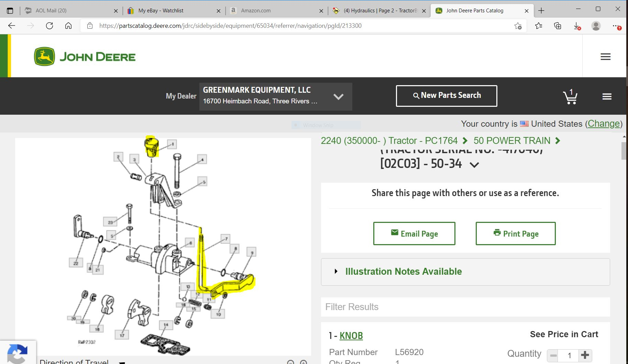Viewport: 628px width, 364px height.
Task: Show the browser downloads
Action: pyautogui.click(x=577, y=26)
